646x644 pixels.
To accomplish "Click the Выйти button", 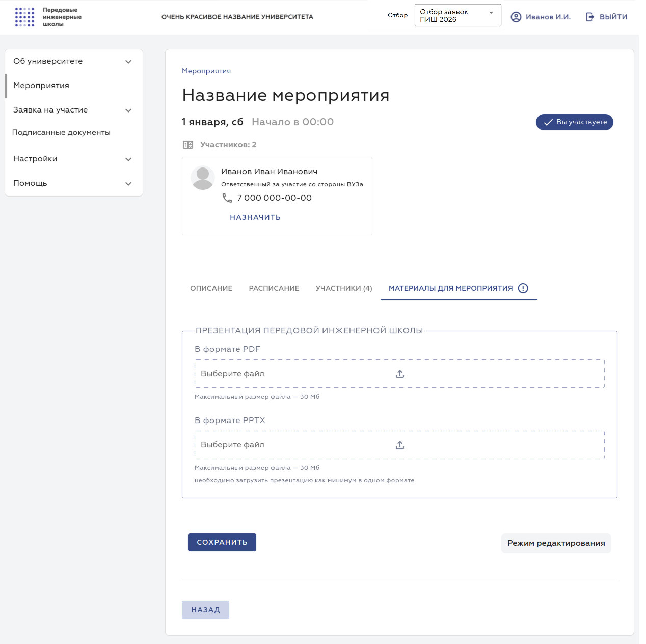I will [606, 17].
